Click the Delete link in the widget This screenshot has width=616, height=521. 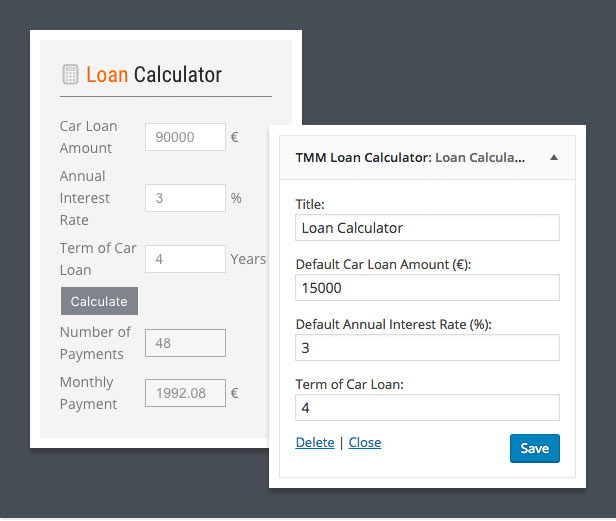pyautogui.click(x=315, y=442)
